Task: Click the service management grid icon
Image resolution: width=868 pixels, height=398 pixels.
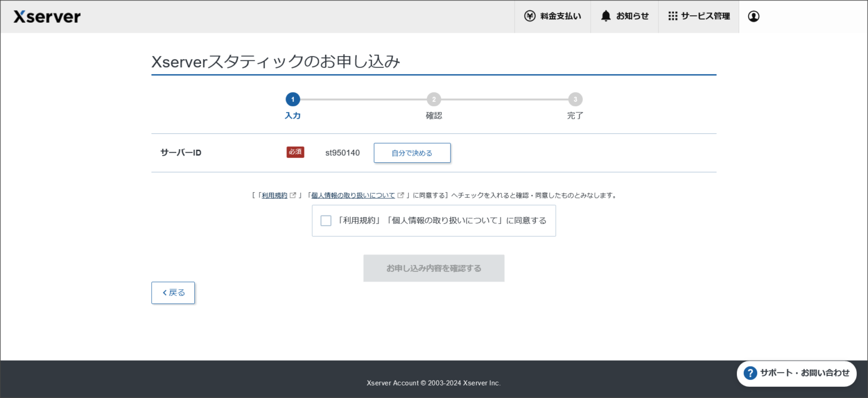Action: [673, 16]
